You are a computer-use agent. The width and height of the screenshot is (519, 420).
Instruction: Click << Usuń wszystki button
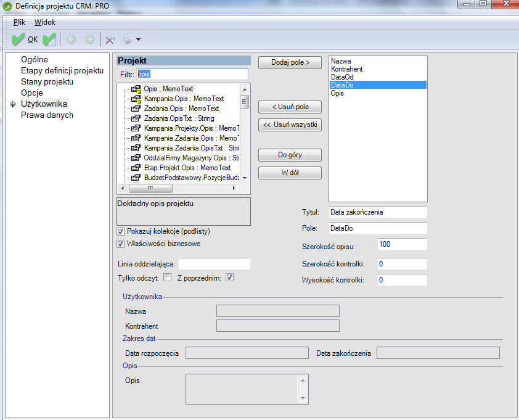point(290,125)
